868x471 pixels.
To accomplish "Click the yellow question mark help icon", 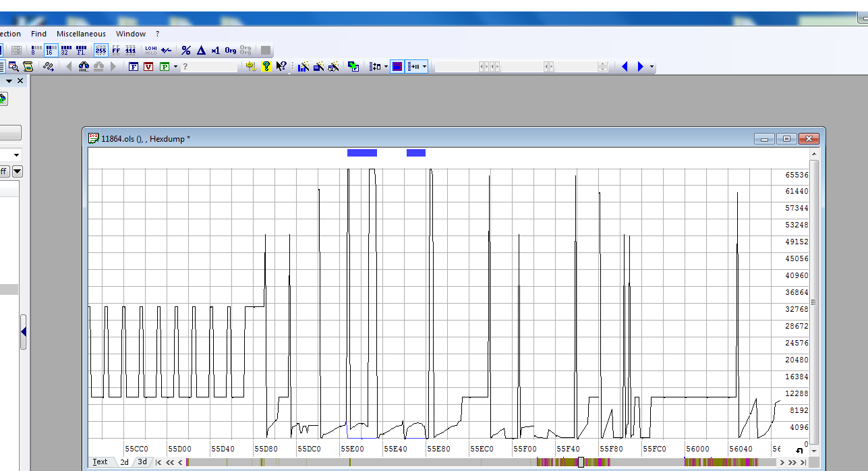I will click(x=266, y=67).
